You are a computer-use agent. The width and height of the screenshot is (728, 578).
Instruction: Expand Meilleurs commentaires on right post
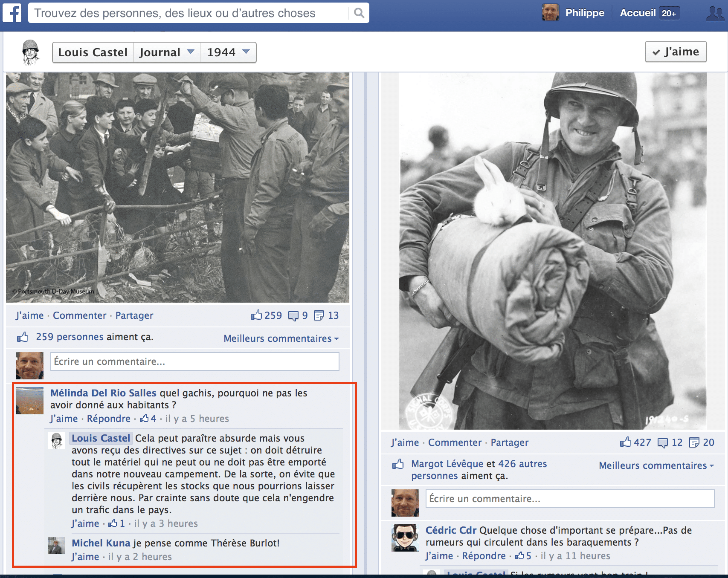tap(656, 465)
